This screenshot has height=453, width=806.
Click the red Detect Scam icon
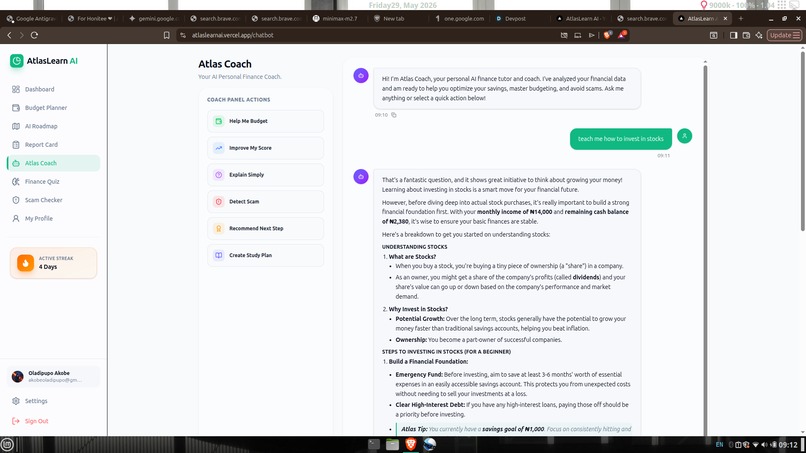pos(218,202)
